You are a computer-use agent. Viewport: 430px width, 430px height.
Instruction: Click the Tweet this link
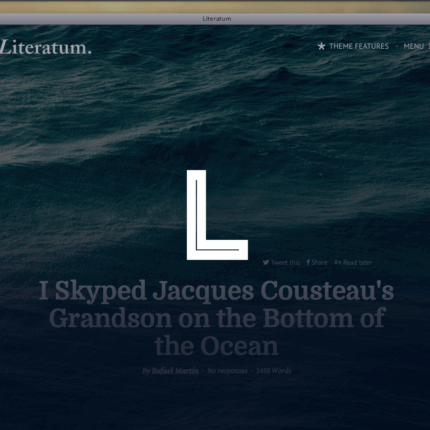coord(285,263)
